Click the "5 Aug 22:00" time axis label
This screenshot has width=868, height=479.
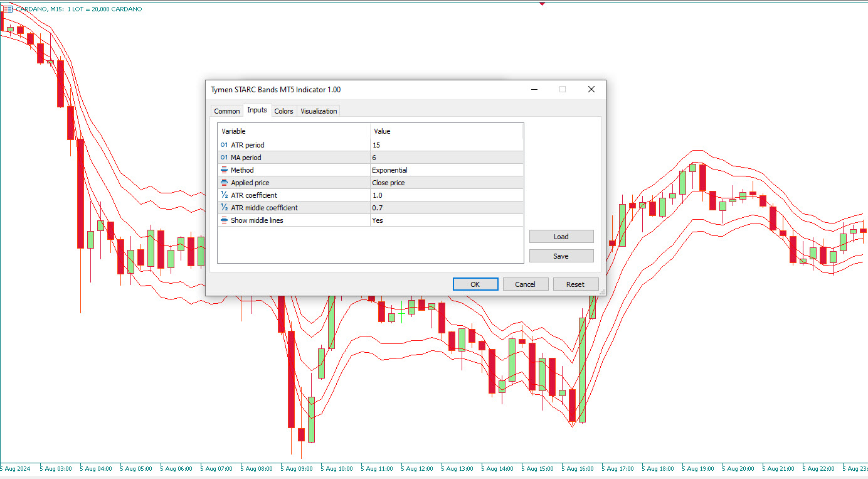tap(818, 468)
